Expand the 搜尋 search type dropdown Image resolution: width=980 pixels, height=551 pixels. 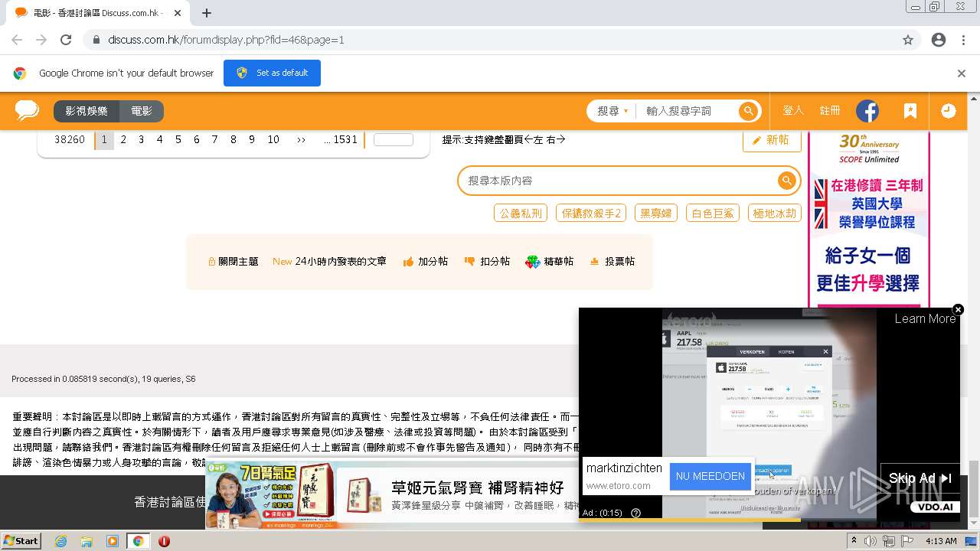point(612,111)
